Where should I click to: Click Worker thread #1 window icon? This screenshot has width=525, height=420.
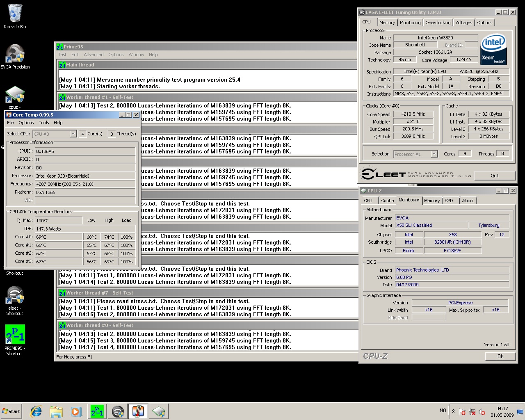[62, 97]
